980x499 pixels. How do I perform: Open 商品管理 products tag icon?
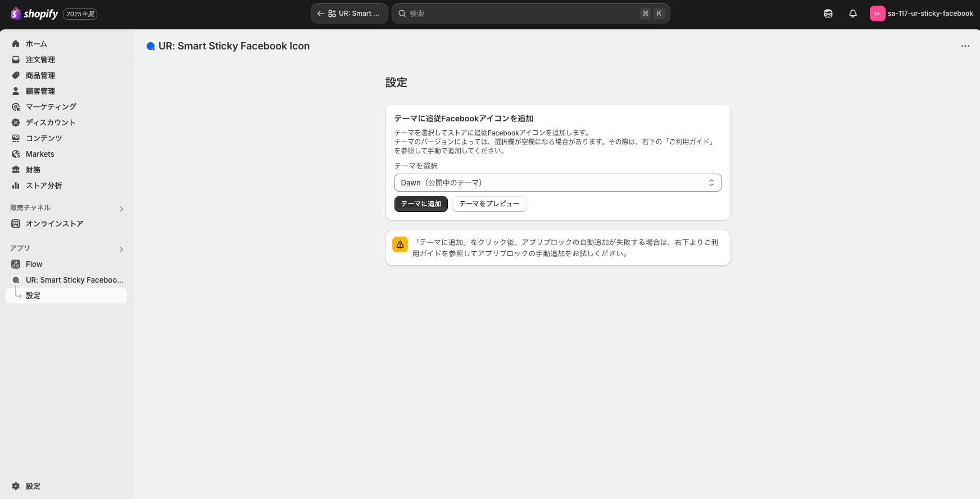pos(16,75)
